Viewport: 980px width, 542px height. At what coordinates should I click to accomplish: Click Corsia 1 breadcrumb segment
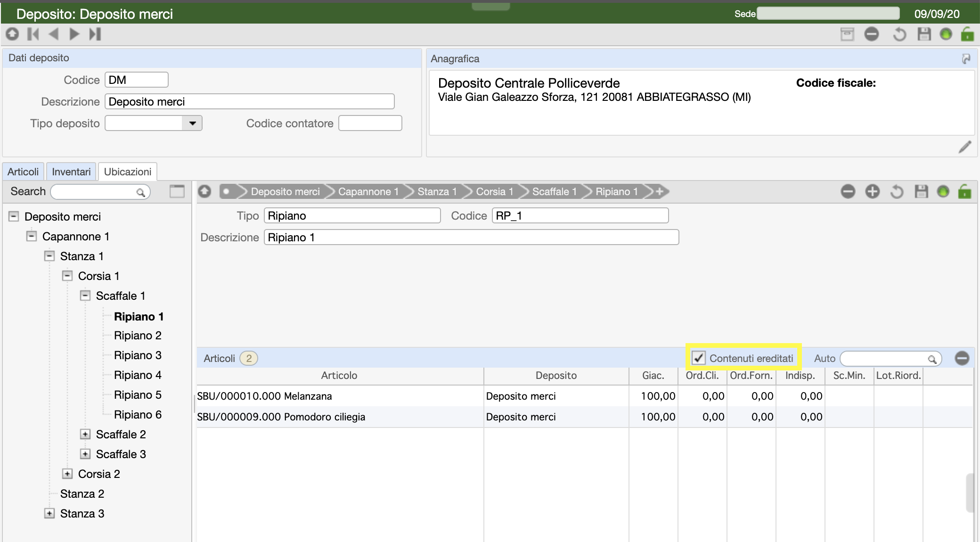[495, 191]
